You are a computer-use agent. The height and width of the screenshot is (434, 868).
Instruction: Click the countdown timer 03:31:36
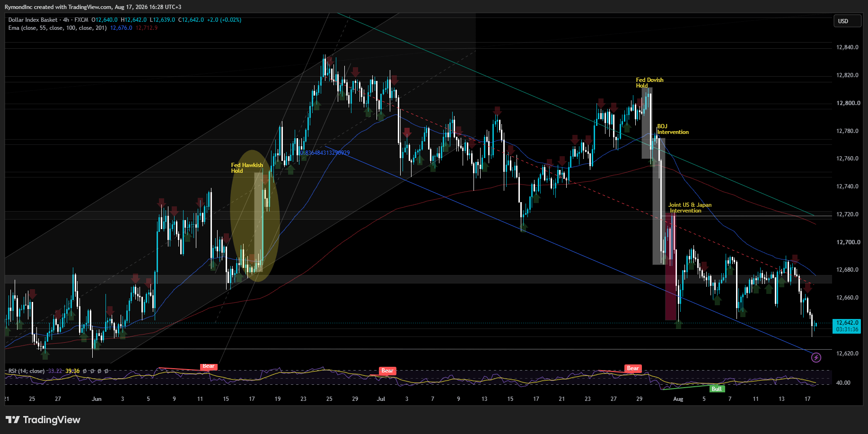point(847,329)
